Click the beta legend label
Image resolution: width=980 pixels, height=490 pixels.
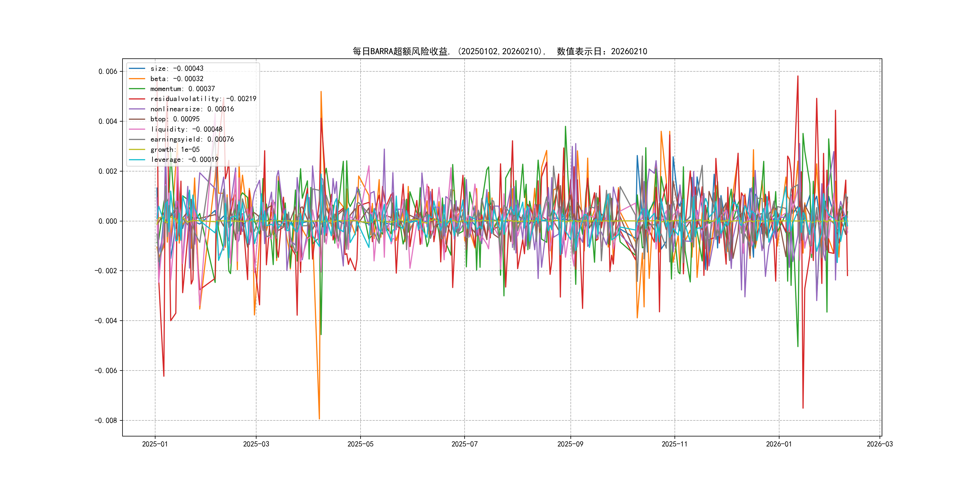click(177, 79)
